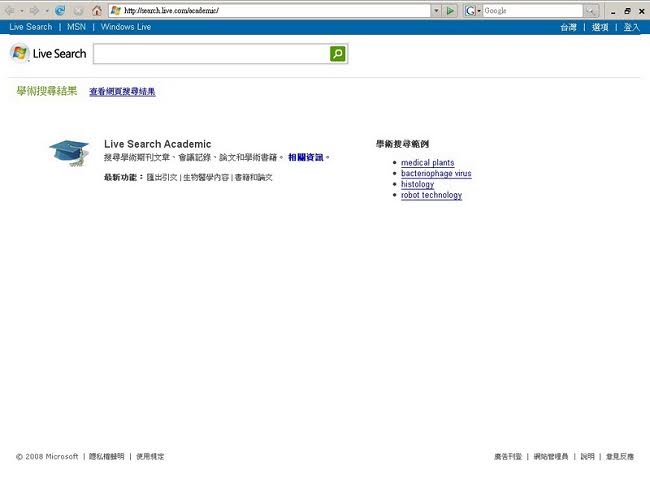Open Live Search in top blue bar
Screen dimensions: 650x487
(x=31, y=27)
